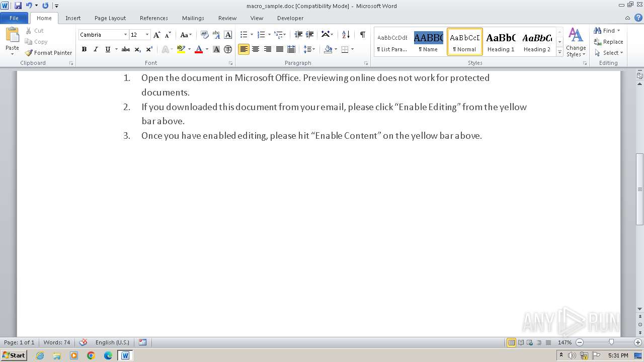Apply text highlight color
This screenshot has height=362, width=644.
[181, 49]
